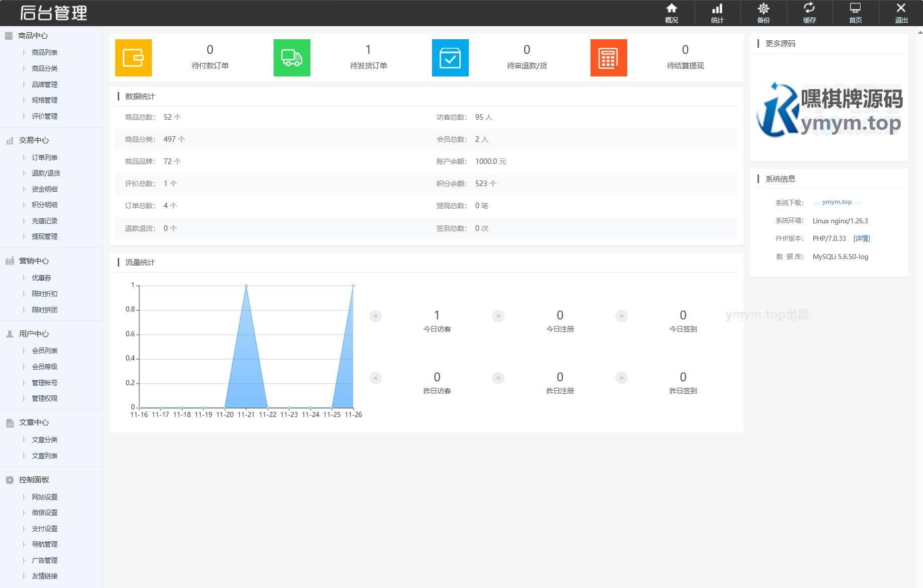The image size is (923, 588).
Task: Open 管理权限 in the sidebar
Action: pos(45,398)
